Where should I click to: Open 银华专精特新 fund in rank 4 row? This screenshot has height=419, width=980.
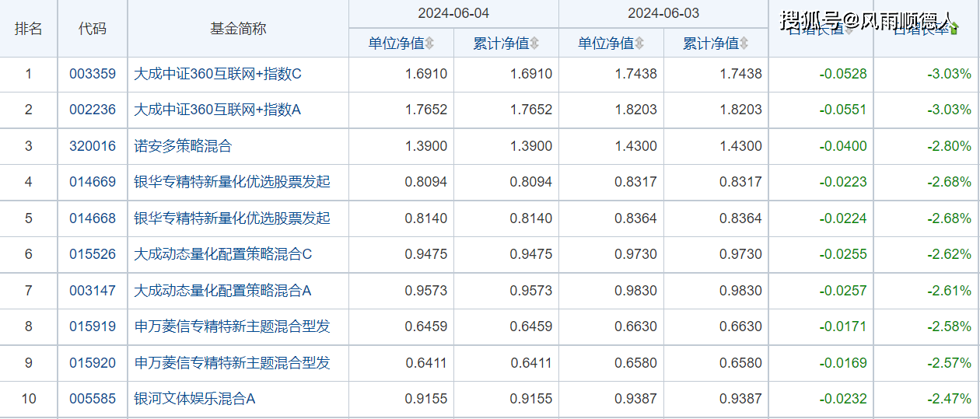tap(232, 182)
